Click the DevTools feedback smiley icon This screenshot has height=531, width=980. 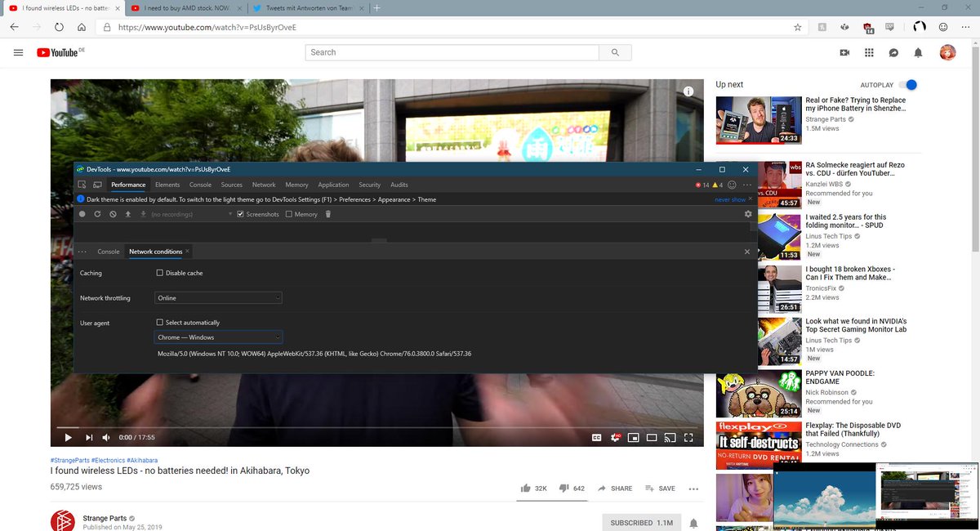pos(732,185)
